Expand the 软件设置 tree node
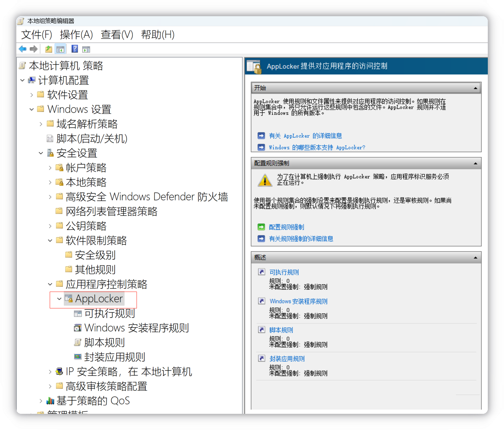 click(31, 95)
